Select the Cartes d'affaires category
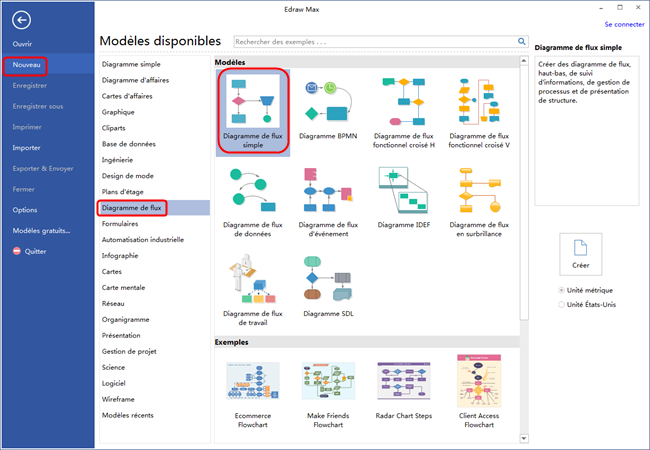Image resolution: width=650 pixels, height=450 pixels. [x=127, y=96]
